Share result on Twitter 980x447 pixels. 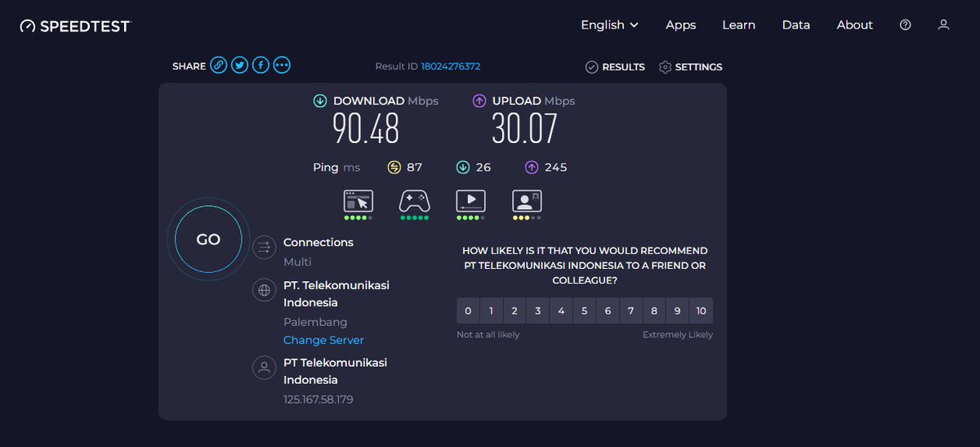[239, 65]
